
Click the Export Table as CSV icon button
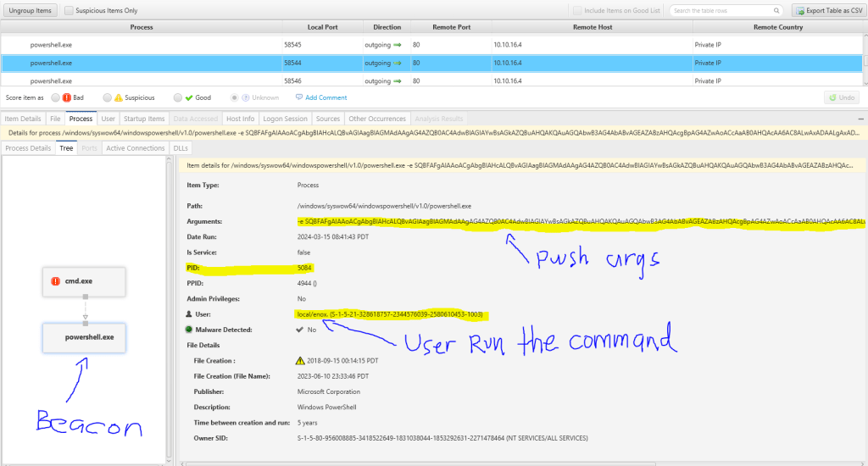(801, 11)
